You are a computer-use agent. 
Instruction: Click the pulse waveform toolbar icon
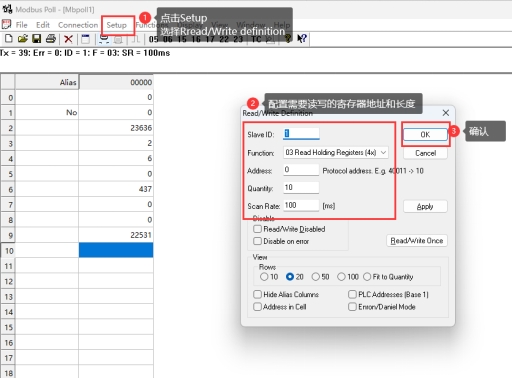tap(135, 39)
